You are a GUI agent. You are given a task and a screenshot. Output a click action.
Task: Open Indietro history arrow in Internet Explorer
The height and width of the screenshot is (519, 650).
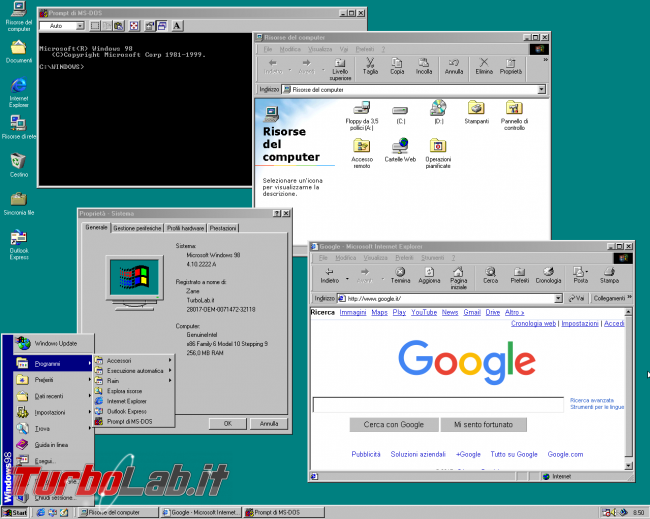(347, 279)
